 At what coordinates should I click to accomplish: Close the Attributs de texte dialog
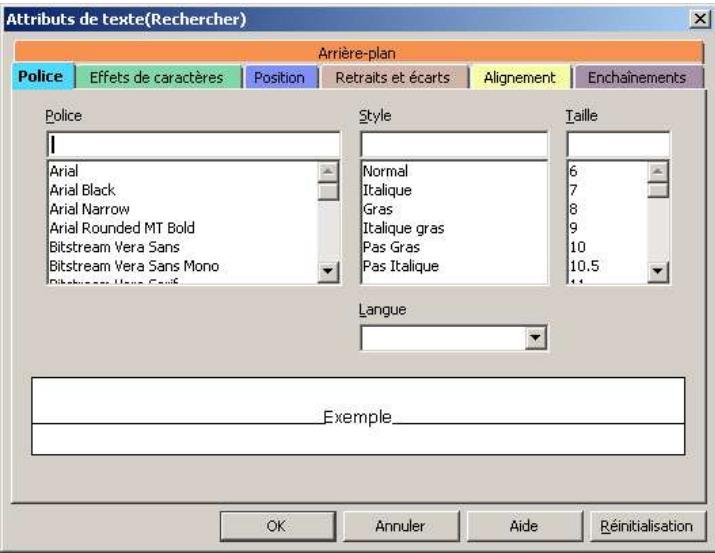(699, 19)
